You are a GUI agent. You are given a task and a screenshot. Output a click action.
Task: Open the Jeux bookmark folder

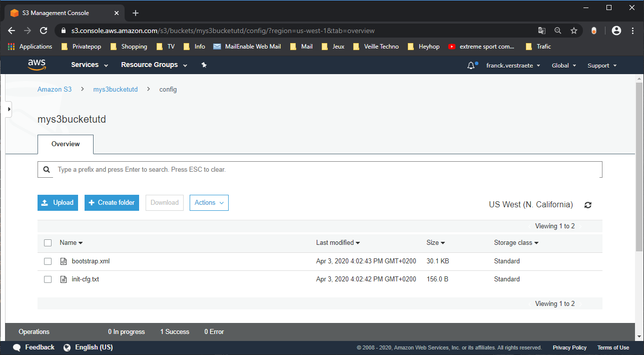332,47
